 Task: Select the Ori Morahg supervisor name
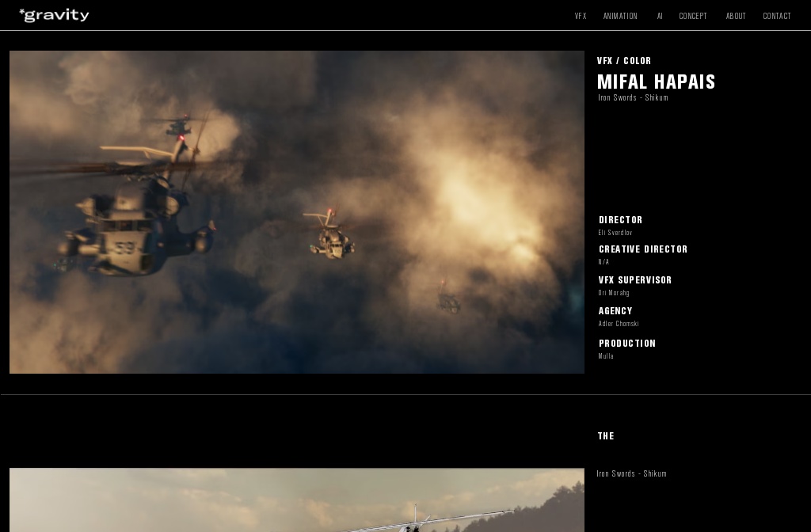tap(614, 293)
